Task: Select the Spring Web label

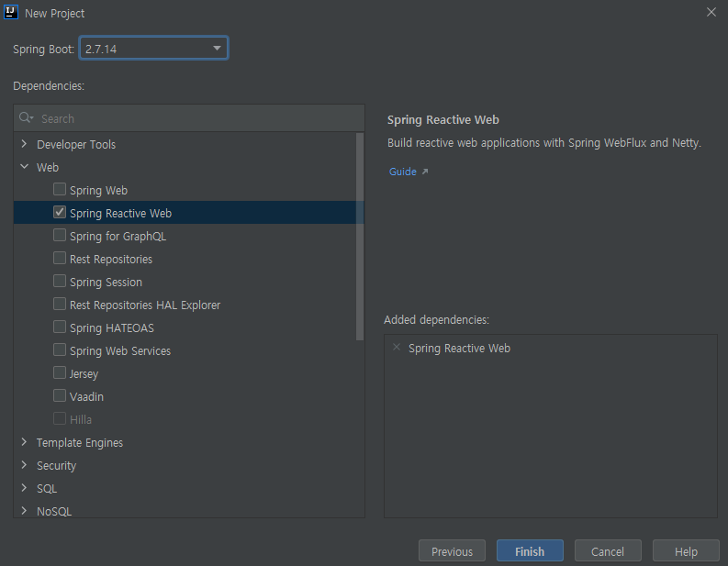Action: click(98, 190)
